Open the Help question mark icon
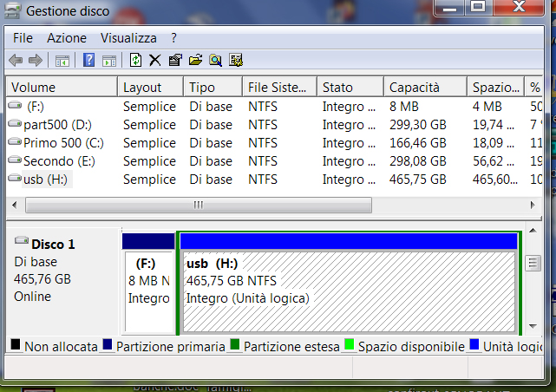The height and width of the screenshot is (392, 556). [x=88, y=60]
